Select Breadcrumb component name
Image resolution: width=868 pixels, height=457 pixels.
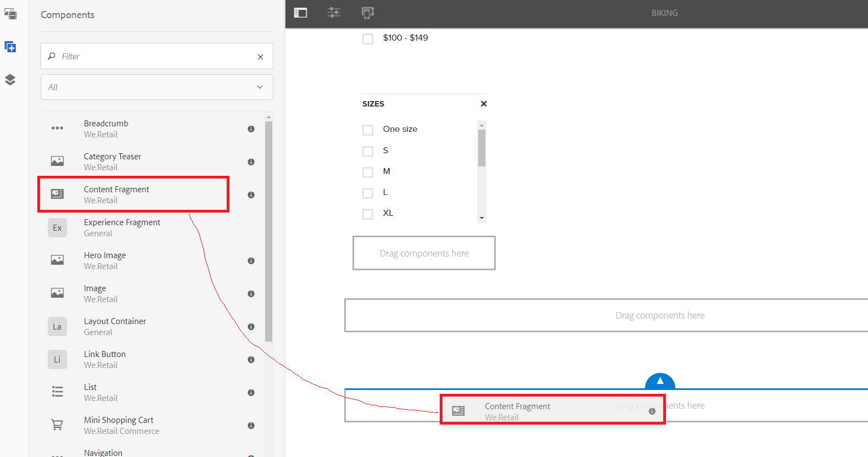pyautogui.click(x=106, y=124)
